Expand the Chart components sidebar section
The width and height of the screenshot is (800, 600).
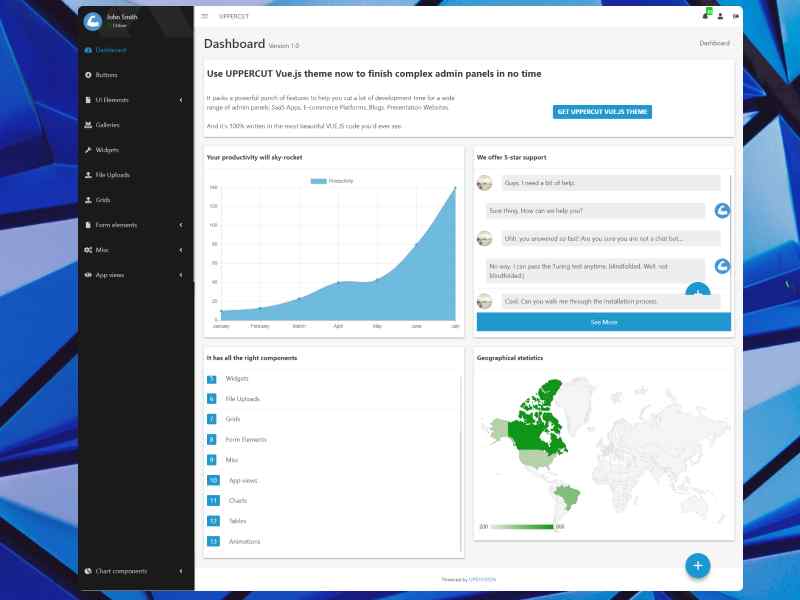[x=180, y=571]
